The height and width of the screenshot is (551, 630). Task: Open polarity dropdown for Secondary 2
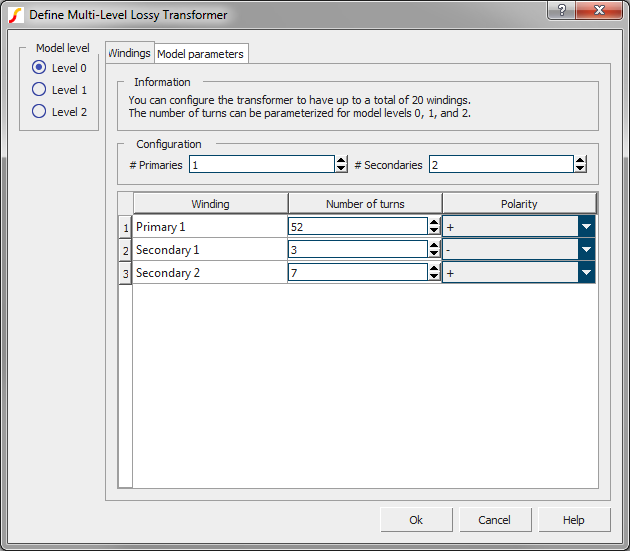tap(586, 273)
